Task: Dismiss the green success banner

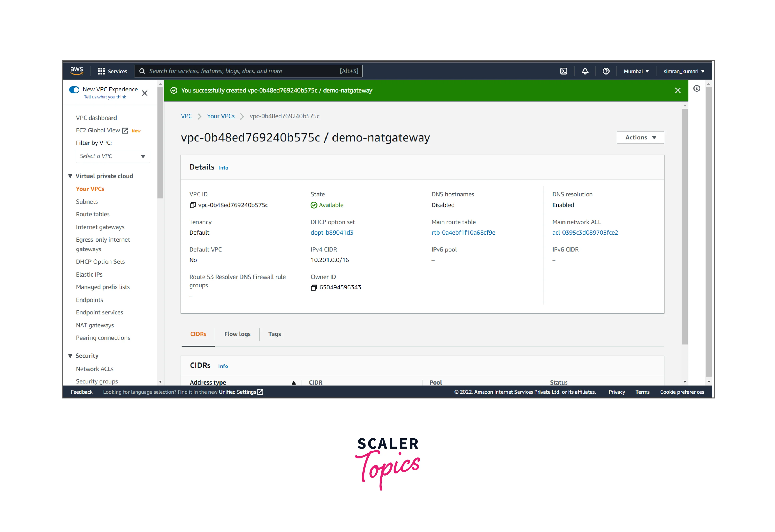Action: [x=678, y=90]
